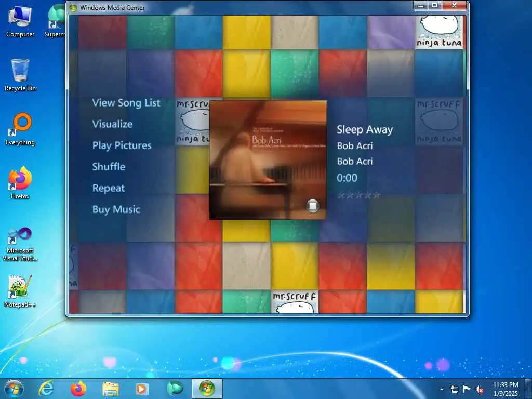Screen dimensions: 532x399
Task: Click the Bob Acri album cover
Action: click(x=268, y=160)
